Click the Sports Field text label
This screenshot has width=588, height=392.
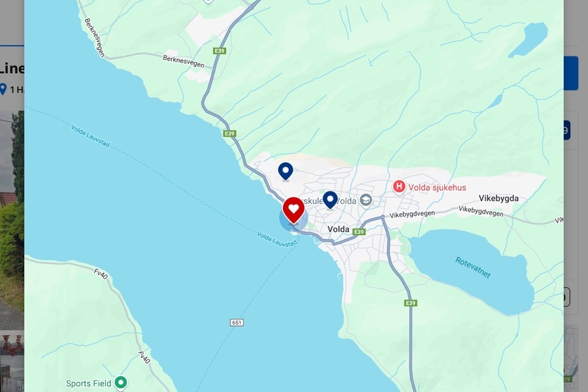(x=88, y=384)
